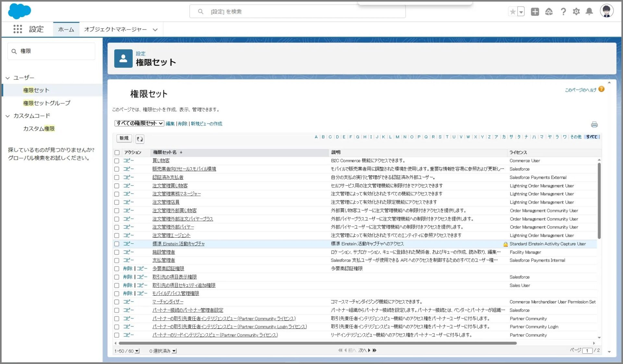Collapse the ユーザー section in sidebar

click(x=8, y=78)
